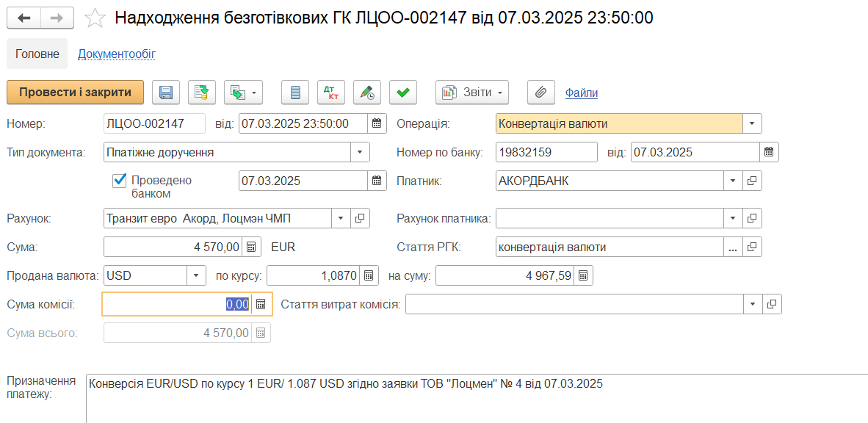
Task: Open the Документообіг tab
Action: click(117, 54)
